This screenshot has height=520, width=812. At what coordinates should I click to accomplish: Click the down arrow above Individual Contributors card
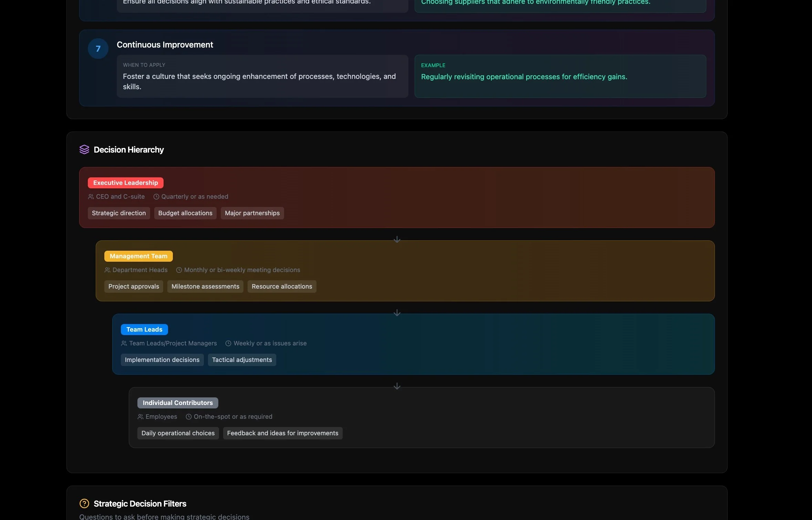pos(397,386)
